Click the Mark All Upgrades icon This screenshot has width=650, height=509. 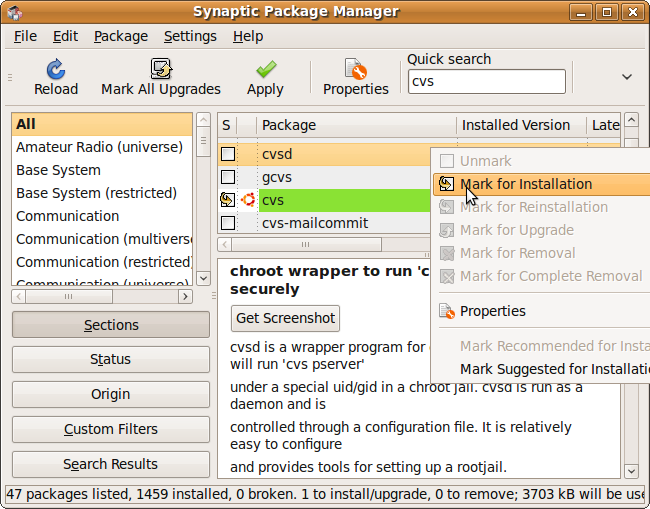point(161,69)
